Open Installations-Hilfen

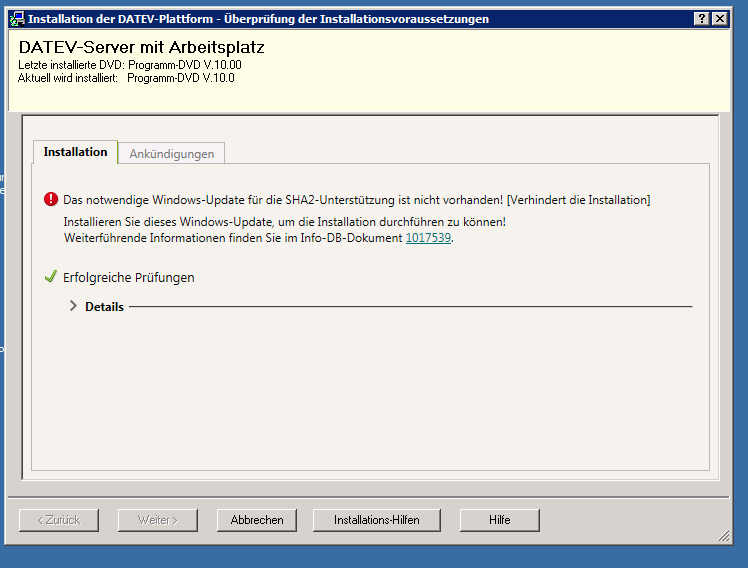click(376, 520)
